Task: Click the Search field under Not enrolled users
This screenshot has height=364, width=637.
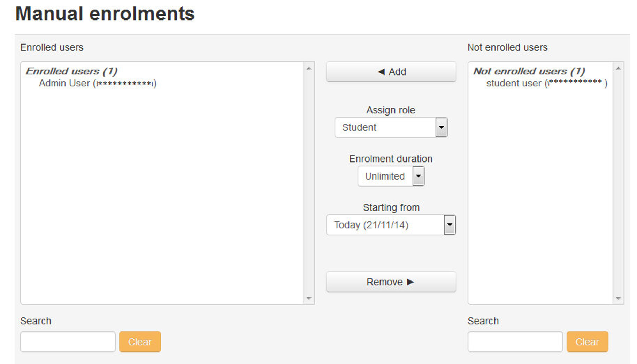Action: [x=515, y=341]
